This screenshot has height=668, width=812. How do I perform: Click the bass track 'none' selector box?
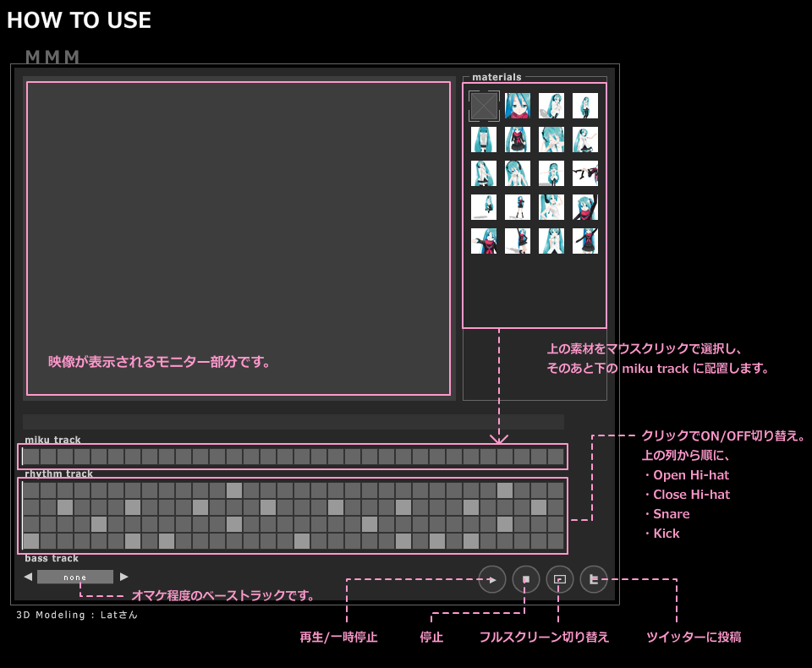click(75, 577)
